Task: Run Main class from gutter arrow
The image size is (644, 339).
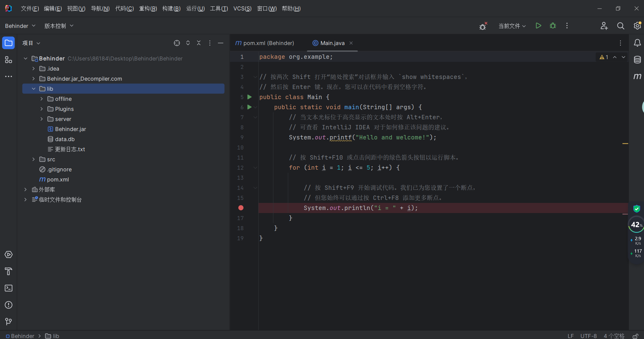Action: pos(250,97)
